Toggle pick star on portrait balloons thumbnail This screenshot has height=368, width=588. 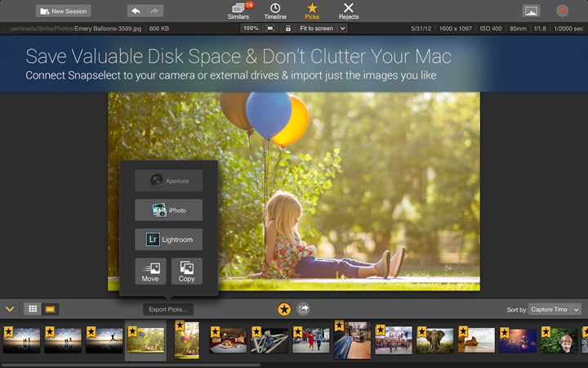point(180,325)
